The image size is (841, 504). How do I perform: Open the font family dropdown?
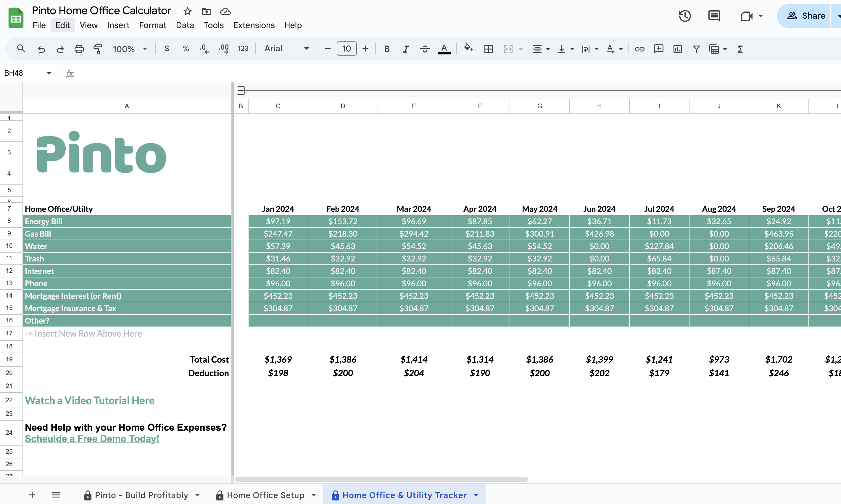click(287, 48)
